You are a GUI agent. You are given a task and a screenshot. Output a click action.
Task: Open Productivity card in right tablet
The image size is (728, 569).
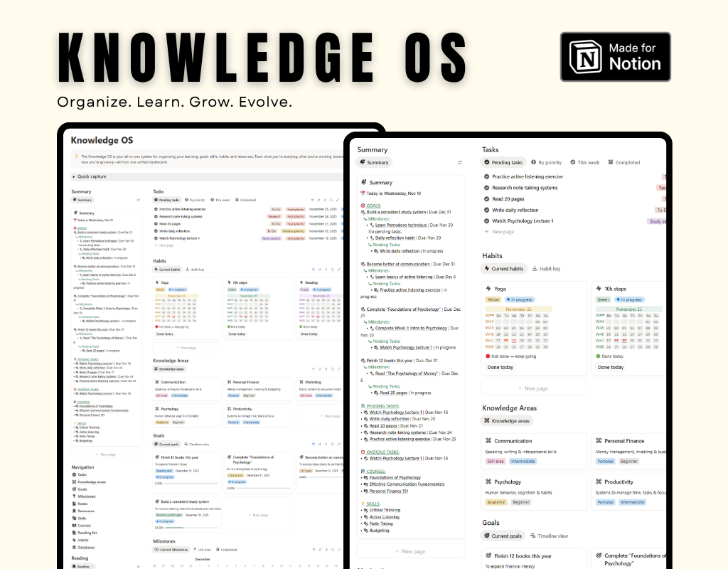(x=629, y=491)
